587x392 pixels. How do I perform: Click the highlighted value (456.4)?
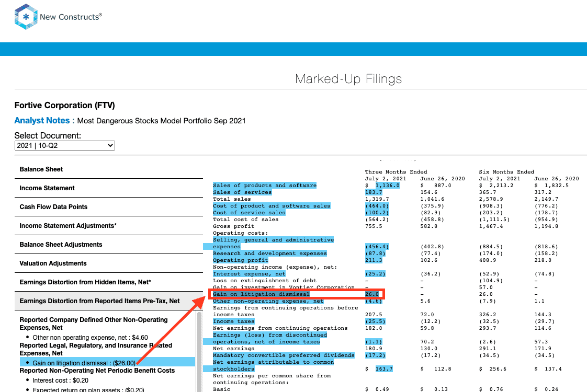[x=377, y=247]
